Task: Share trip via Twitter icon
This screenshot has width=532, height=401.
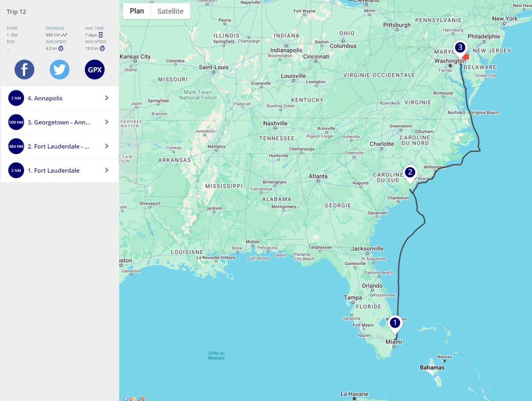Action: click(59, 70)
